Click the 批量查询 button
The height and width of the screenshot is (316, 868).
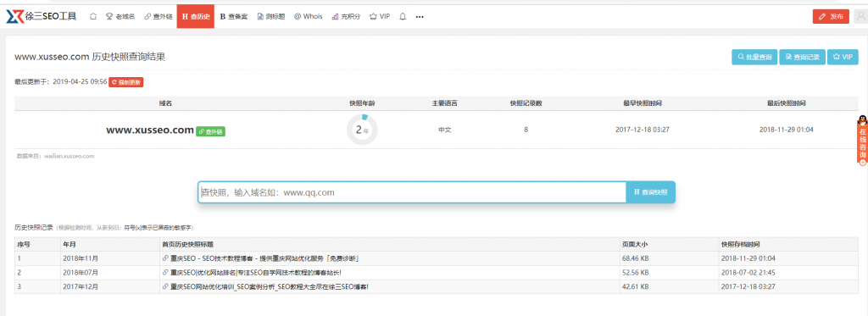(x=754, y=57)
